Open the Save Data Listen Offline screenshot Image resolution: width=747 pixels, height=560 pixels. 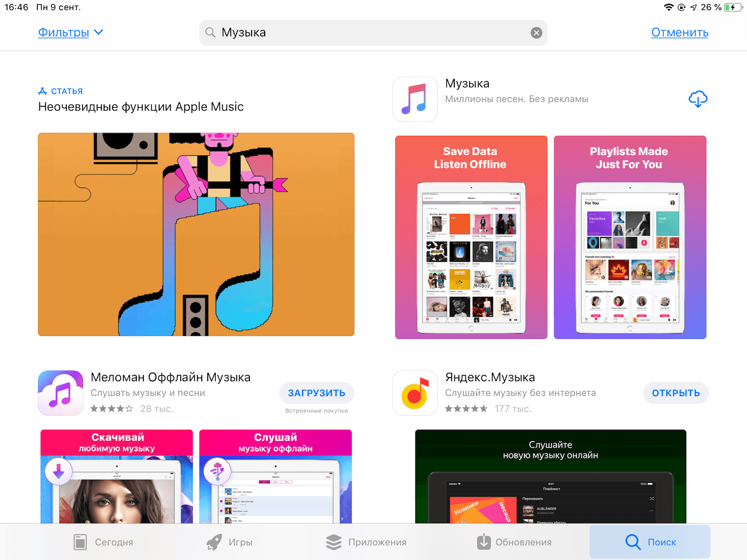471,237
